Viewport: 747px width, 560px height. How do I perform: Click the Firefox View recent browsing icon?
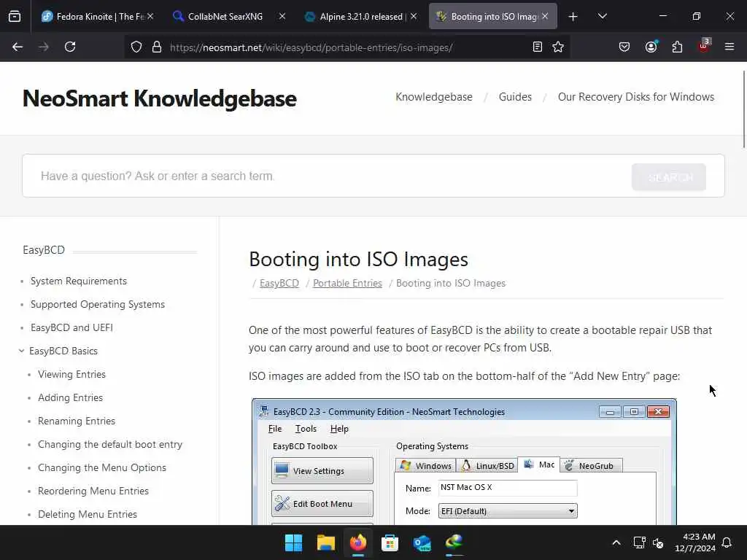tap(15, 16)
